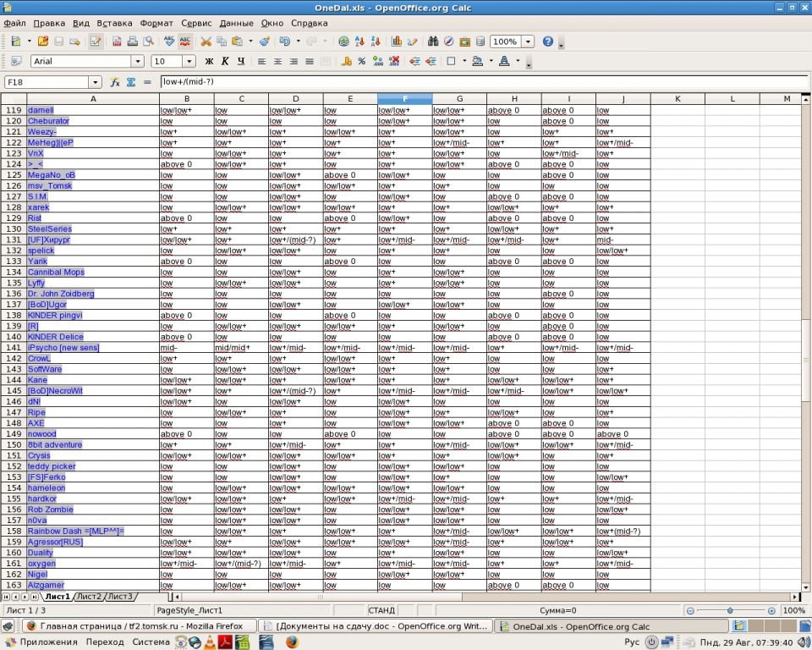Open Find & Replace binoculars icon
812x650 pixels.
[x=433, y=41]
